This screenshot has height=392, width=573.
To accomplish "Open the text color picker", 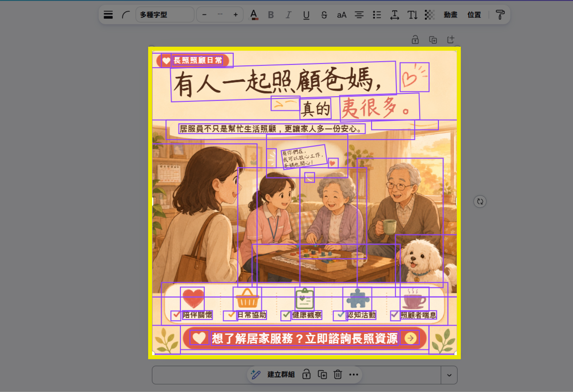I will pyautogui.click(x=254, y=15).
